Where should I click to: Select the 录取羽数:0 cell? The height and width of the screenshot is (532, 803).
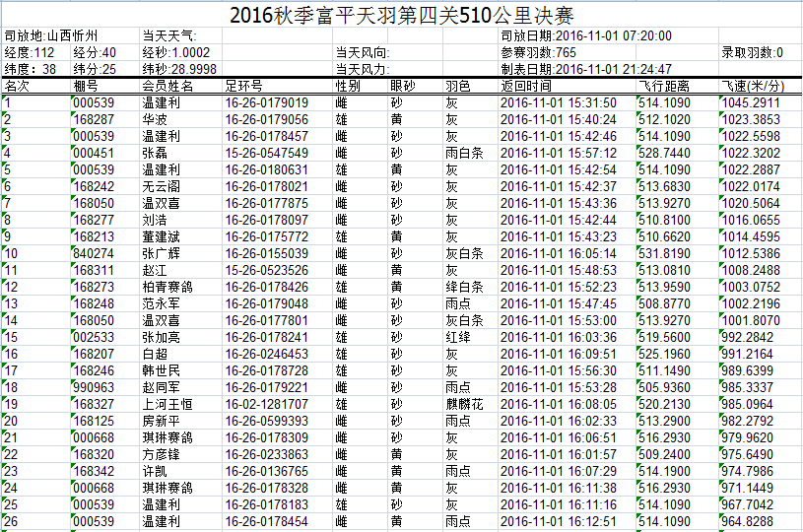(x=753, y=52)
